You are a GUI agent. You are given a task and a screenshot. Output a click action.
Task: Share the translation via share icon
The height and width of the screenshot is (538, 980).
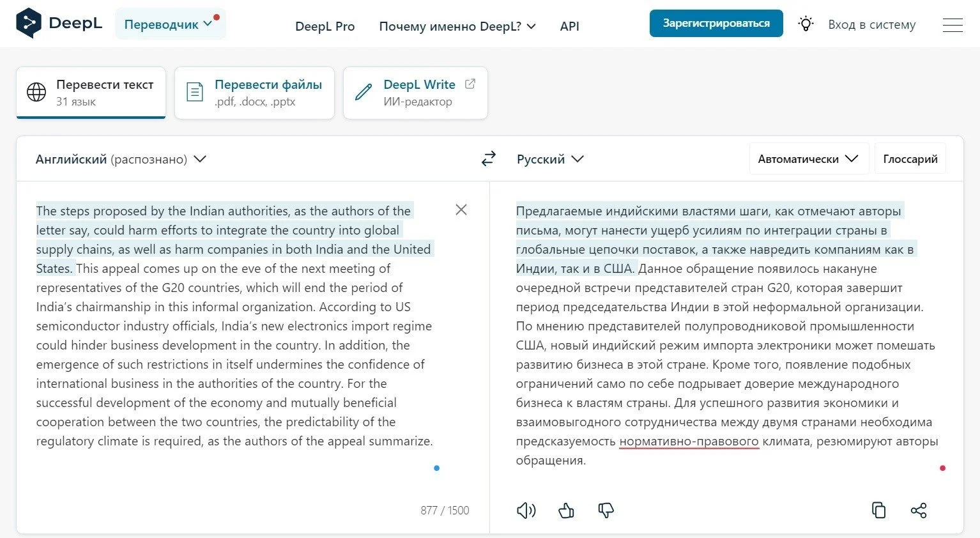tap(919, 510)
